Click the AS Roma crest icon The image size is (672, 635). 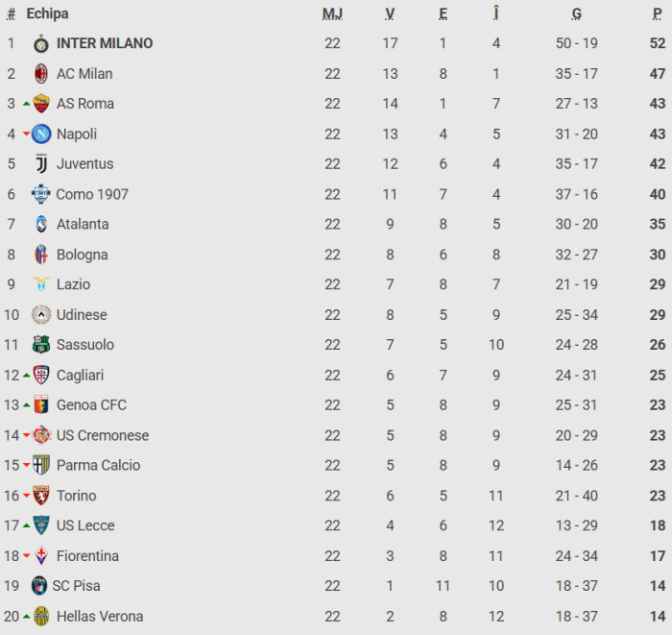tap(40, 104)
